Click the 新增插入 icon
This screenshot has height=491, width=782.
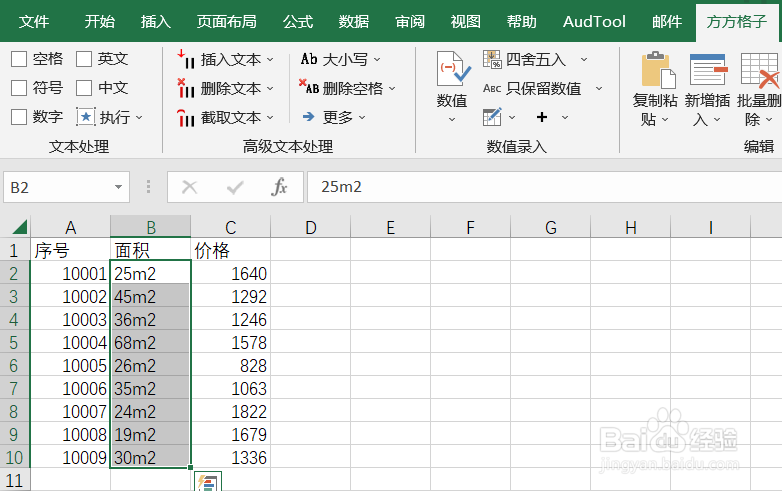[x=708, y=69]
